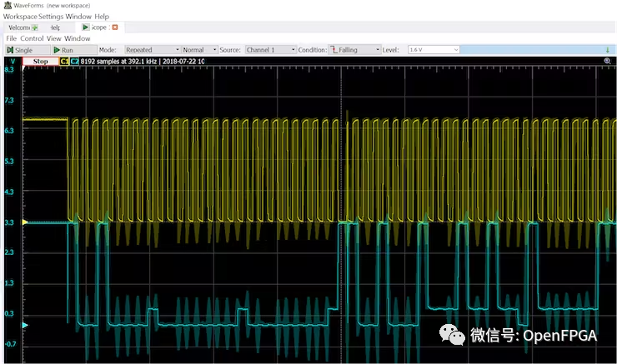Click the Level field showing 1.6 V
This screenshot has height=364, width=617.
click(x=433, y=50)
